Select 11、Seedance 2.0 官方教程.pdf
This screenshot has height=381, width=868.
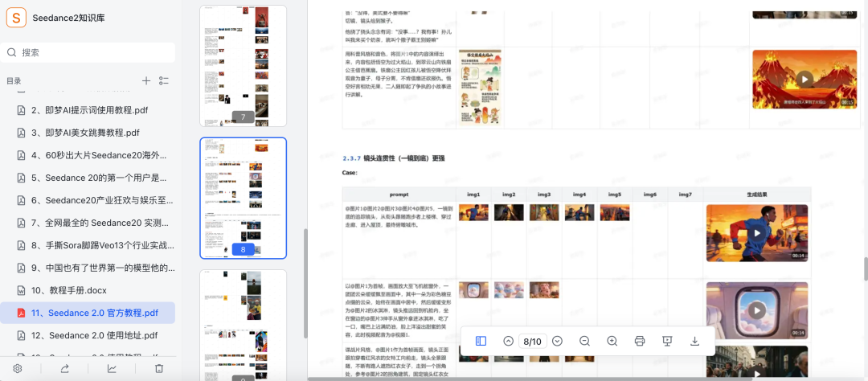[x=88, y=313]
